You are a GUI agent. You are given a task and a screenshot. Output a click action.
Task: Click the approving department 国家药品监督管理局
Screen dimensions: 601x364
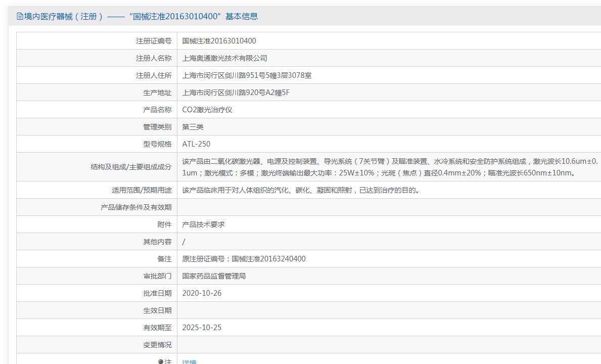(214, 276)
